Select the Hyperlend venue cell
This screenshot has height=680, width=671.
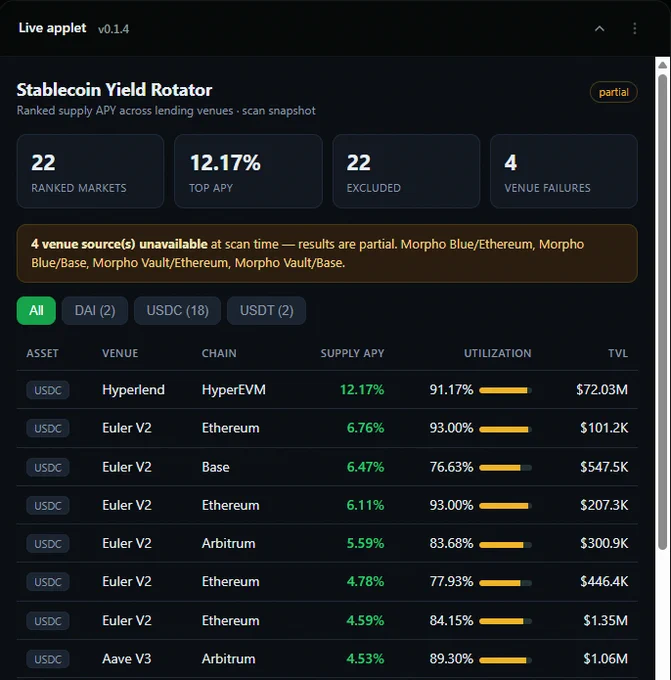(x=133, y=389)
